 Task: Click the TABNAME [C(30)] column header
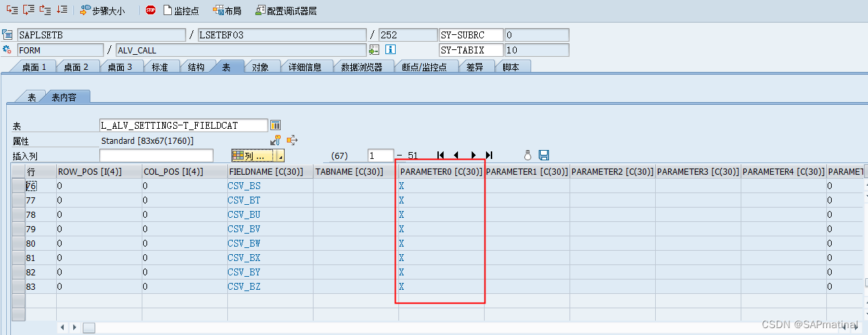[356, 171]
